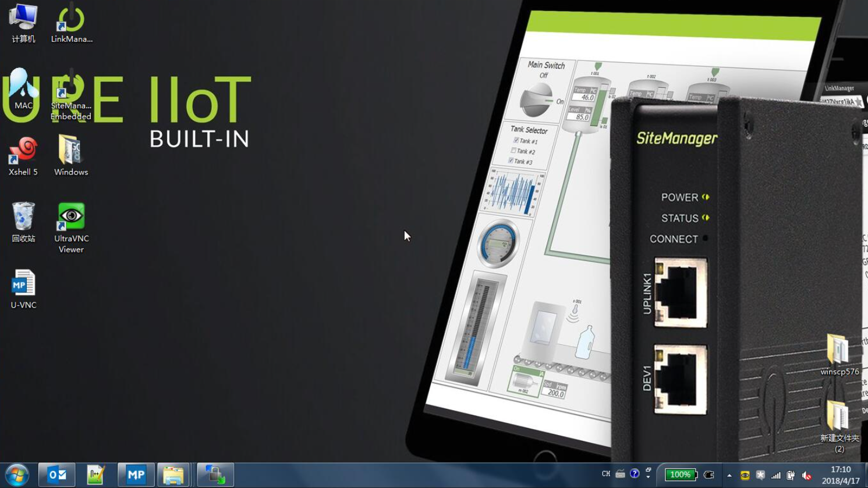Select the SiteManager Embedded desktop shortcut
The width and height of the screenshot is (868, 488).
pos(71,94)
